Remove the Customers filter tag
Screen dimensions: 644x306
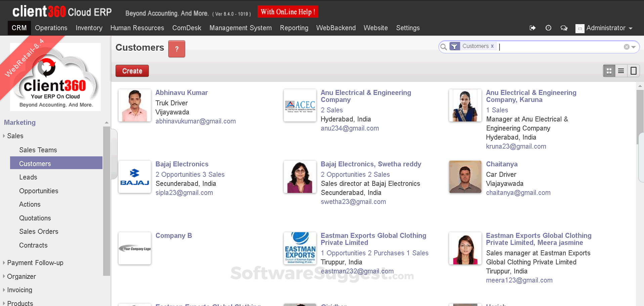pyautogui.click(x=492, y=46)
